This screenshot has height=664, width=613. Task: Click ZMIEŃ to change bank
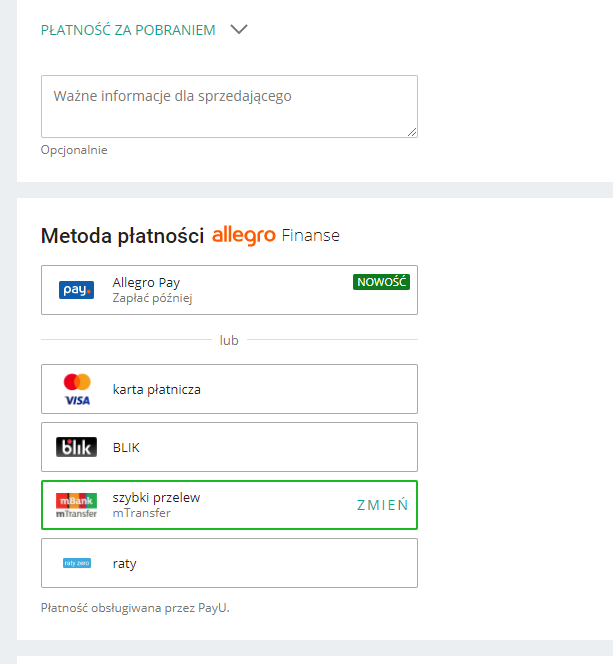click(382, 505)
